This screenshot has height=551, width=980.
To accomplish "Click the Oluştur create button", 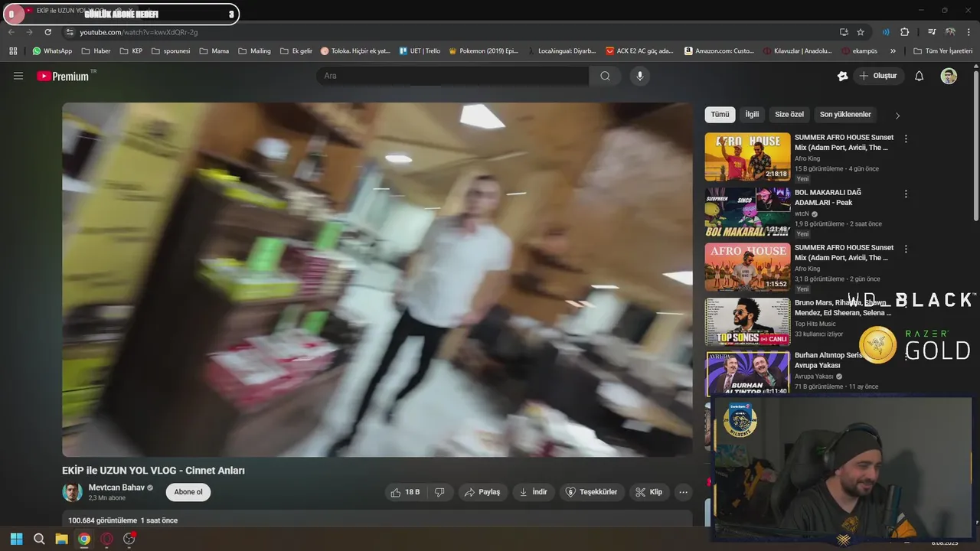I will tap(878, 76).
